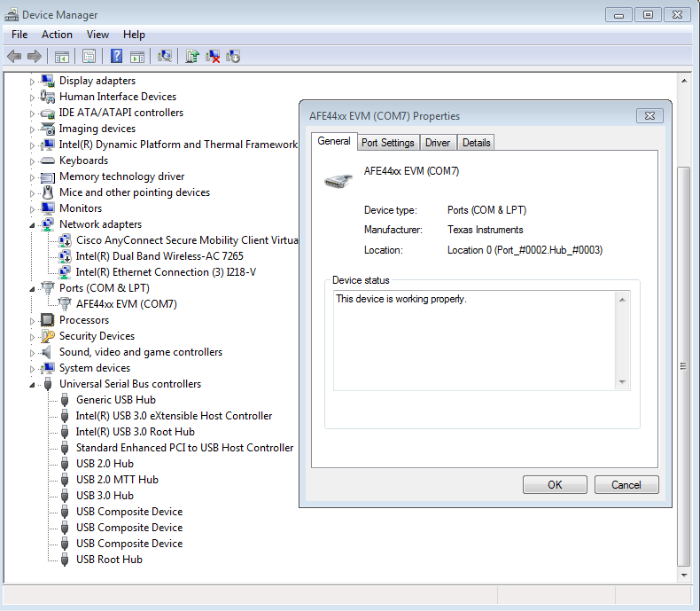This screenshot has height=611, width=700.
Task: Click OK in the Properties dialog
Action: point(555,484)
